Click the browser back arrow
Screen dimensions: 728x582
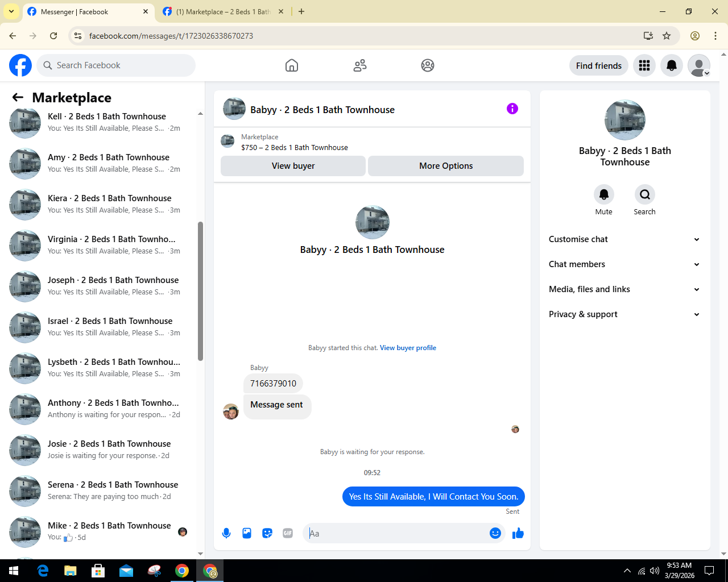[13, 36]
